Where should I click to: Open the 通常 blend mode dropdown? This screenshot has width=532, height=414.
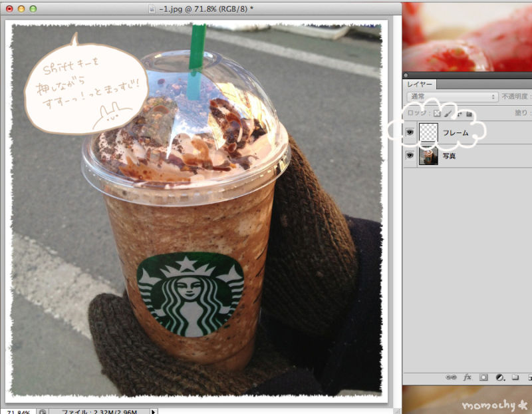click(x=452, y=97)
